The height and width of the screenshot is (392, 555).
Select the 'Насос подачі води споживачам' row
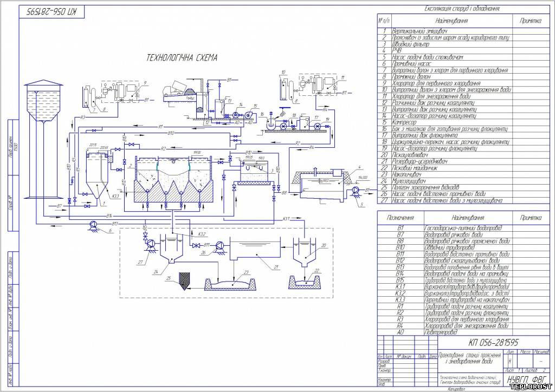[464, 57]
